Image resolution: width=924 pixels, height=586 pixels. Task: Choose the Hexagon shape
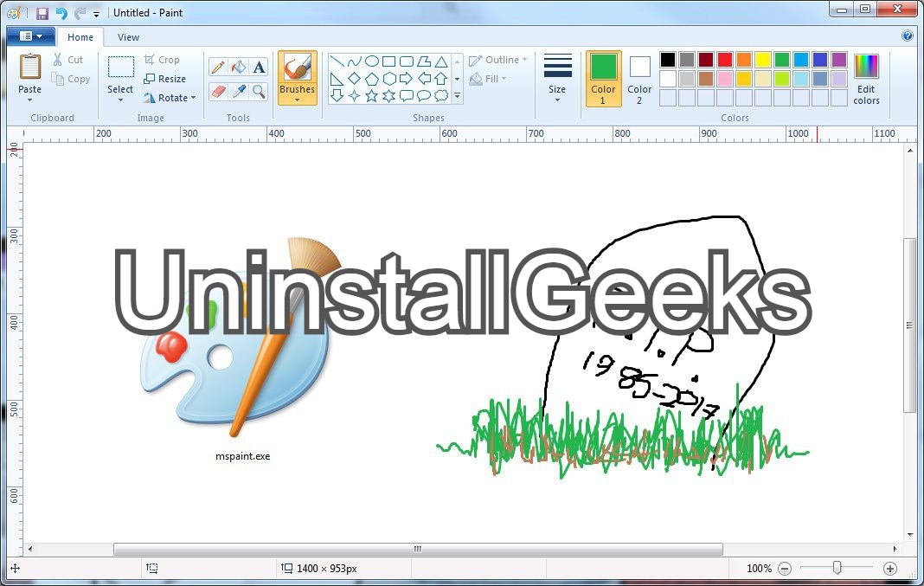click(x=389, y=79)
